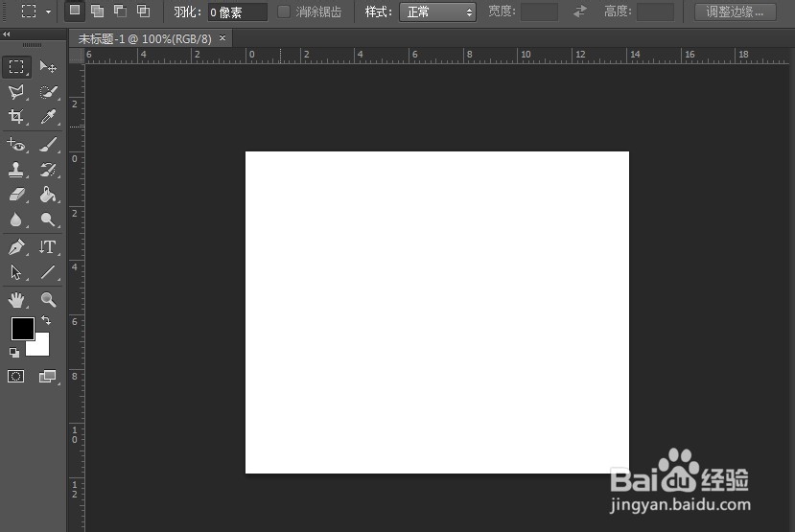Choose Subtract from selection mode
The image size is (795, 532).
120,11
